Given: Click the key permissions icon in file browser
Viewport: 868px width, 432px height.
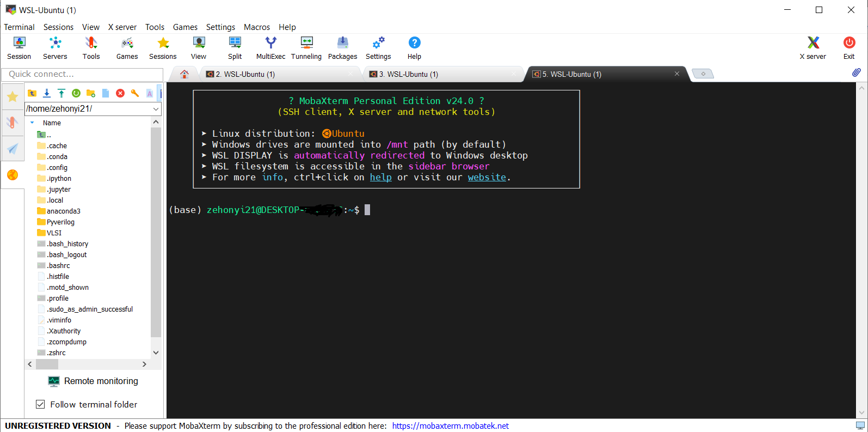Looking at the screenshot, I should pos(135,93).
